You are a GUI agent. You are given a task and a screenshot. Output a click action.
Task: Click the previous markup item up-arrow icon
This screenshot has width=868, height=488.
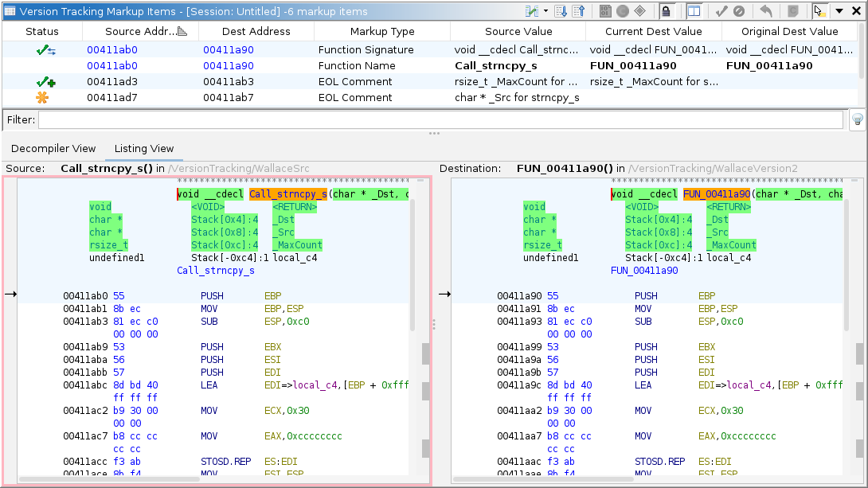pos(579,11)
